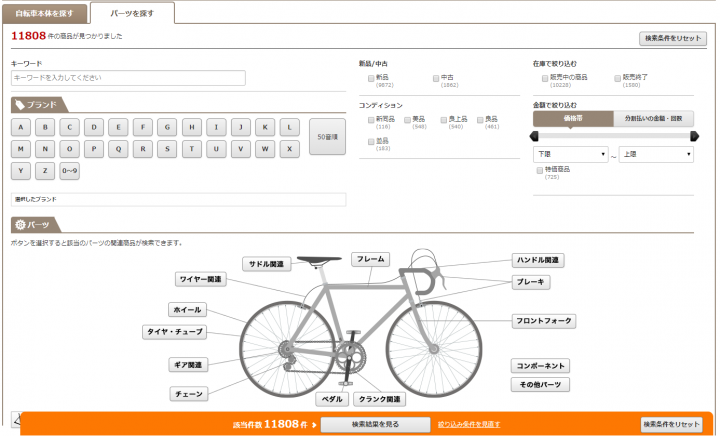Expand the 50音順 brand list

point(326,136)
